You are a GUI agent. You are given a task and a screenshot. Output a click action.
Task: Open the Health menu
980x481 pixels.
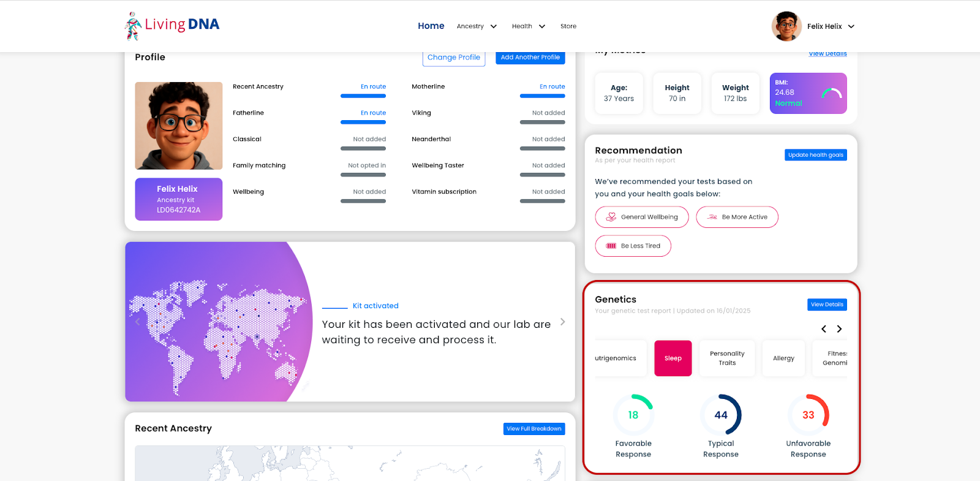522,26
